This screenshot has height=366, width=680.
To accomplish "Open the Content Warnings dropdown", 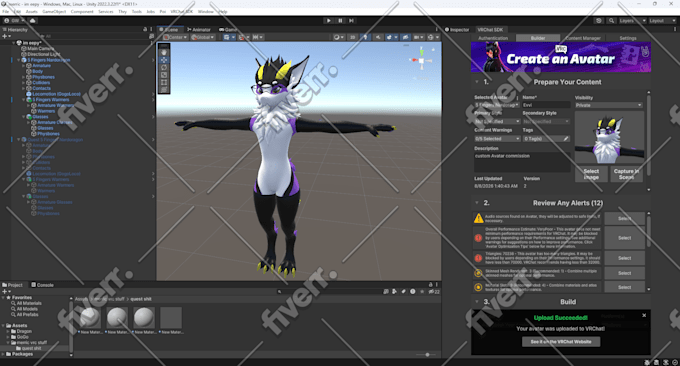I will coord(497,139).
